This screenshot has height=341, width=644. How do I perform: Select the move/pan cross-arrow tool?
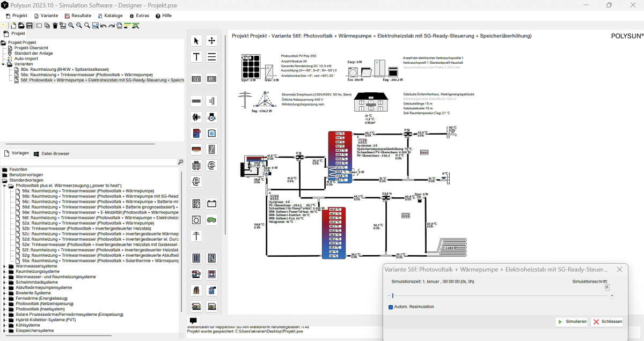pos(212,41)
